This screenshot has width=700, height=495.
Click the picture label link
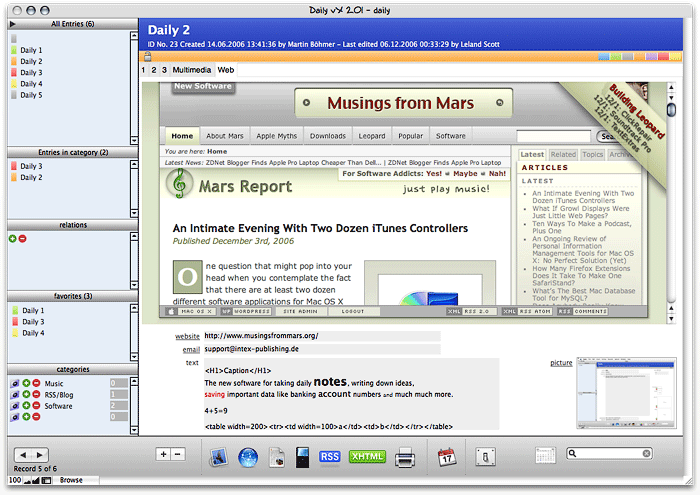(x=561, y=363)
